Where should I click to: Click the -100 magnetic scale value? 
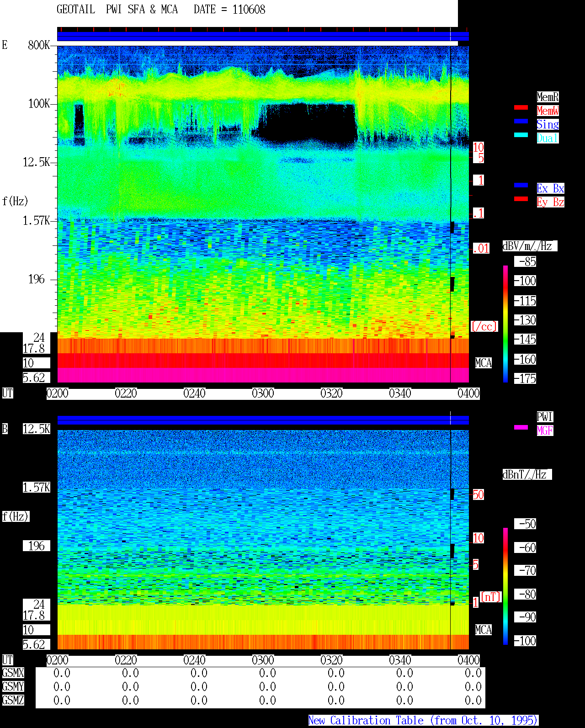coord(525,641)
